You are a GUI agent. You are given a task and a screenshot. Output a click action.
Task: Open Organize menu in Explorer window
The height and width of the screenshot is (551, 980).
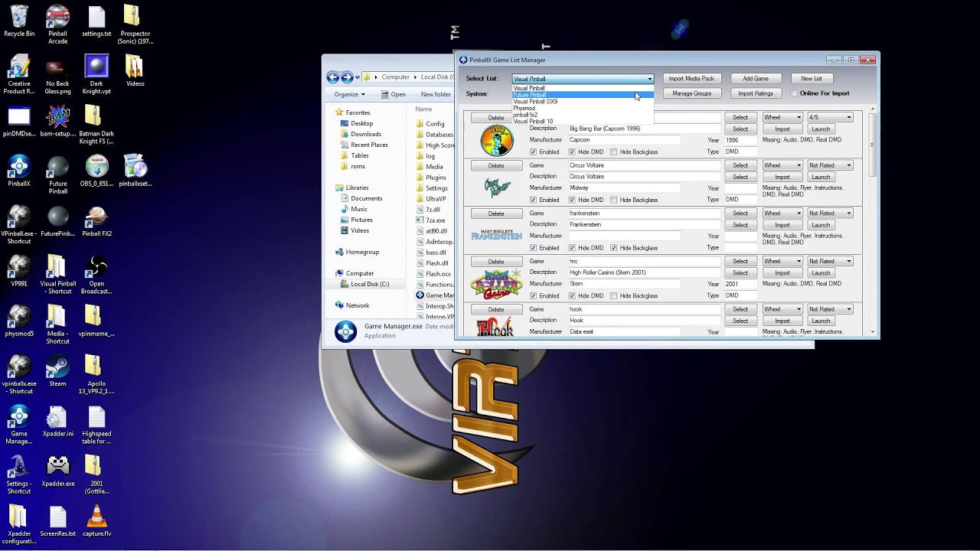pos(349,94)
